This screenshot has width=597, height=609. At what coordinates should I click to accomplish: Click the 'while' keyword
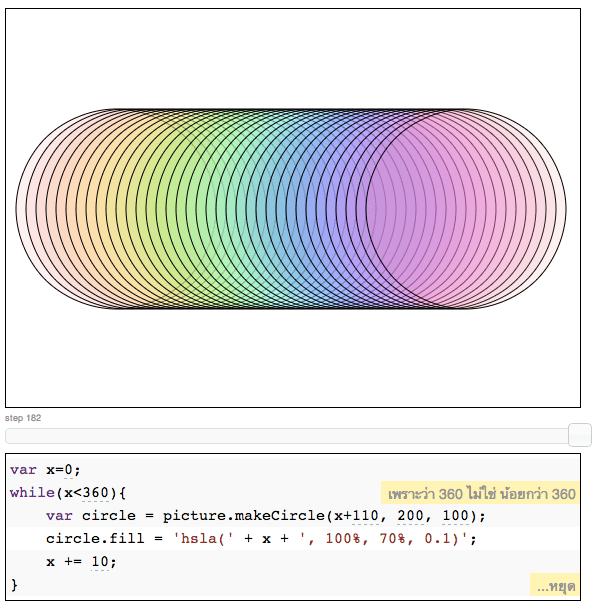click(x=32, y=493)
